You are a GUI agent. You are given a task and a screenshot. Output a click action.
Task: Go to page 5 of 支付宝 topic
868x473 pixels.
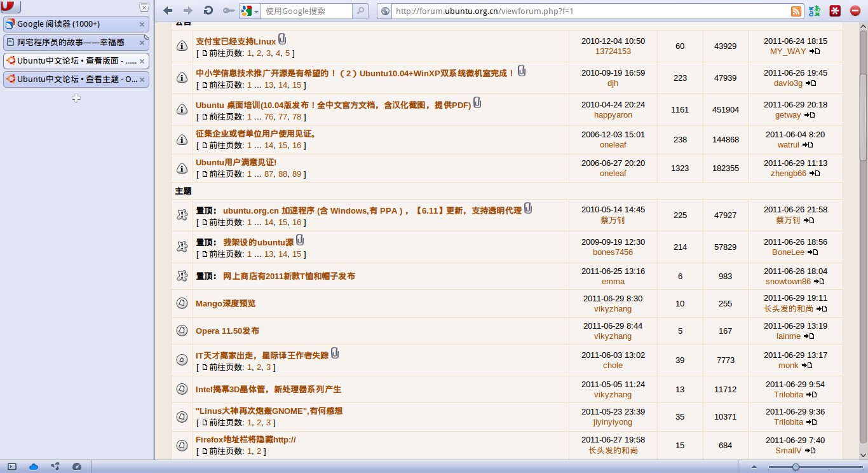pyautogui.click(x=287, y=53)
